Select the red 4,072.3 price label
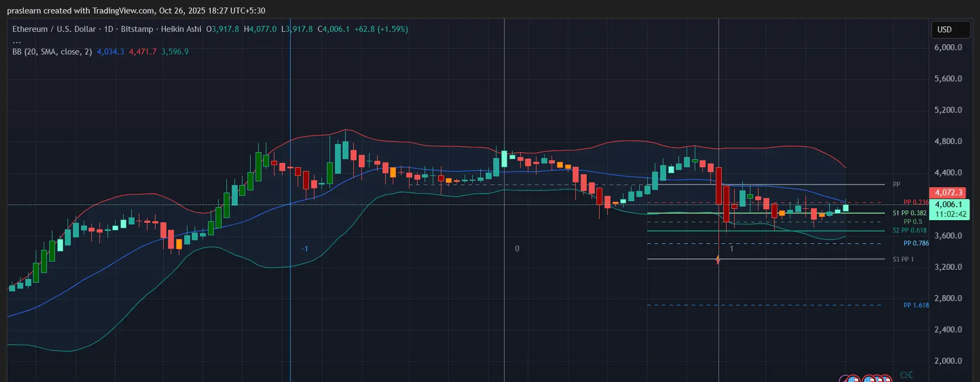The height and width of the screenshot is (382, 980). pos(949,193)
